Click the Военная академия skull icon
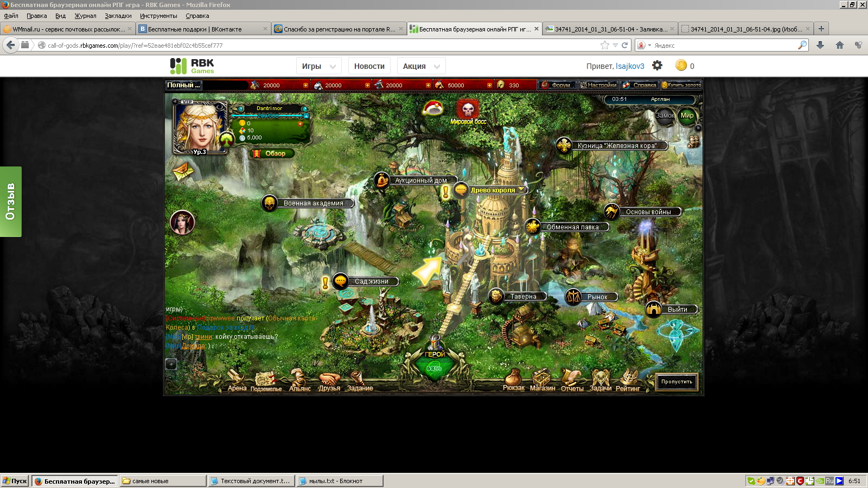868x488 pixels. click(270, 203)
